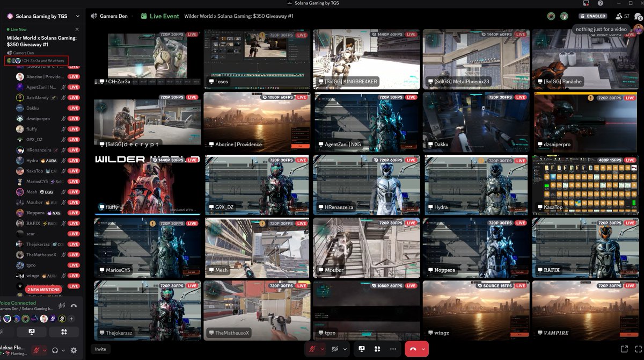The width and height of the screenshot is (644, 360).
Task: Open microphone options arrow in call controls
Action: (322, 349)
